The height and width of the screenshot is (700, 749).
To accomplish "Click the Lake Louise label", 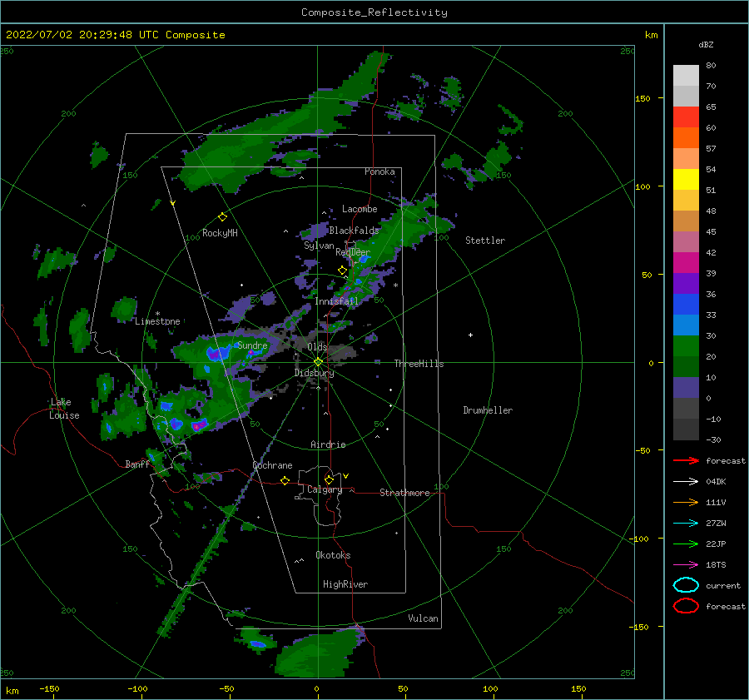I will pos(64,409).
